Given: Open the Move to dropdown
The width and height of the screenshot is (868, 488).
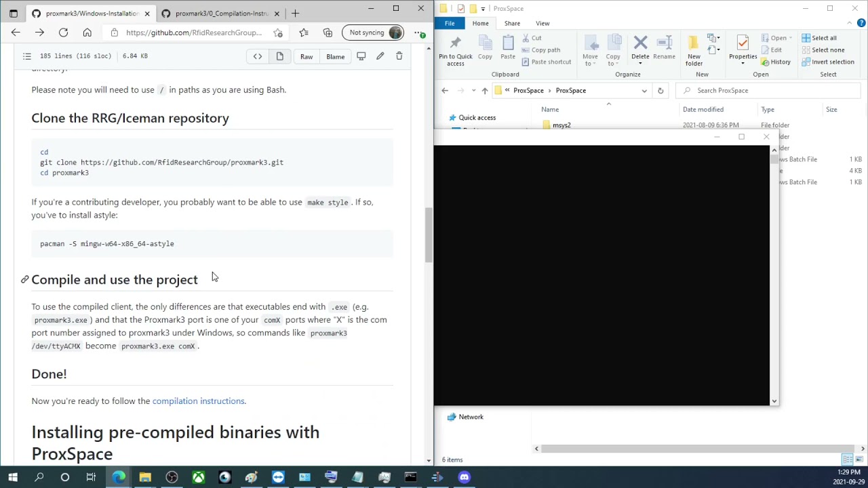Looking at the screenshot, I should pos(590,50).
